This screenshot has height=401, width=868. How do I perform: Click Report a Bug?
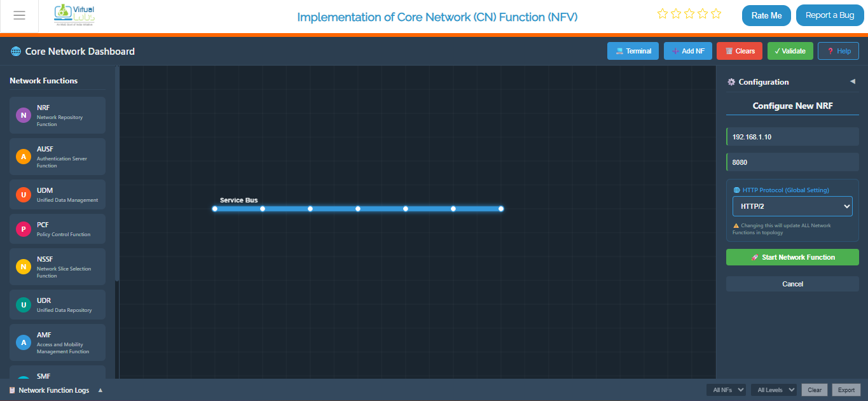(830, 15)
